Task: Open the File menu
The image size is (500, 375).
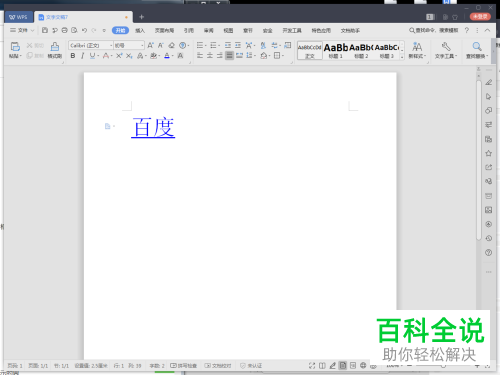Action: point(22,30)
